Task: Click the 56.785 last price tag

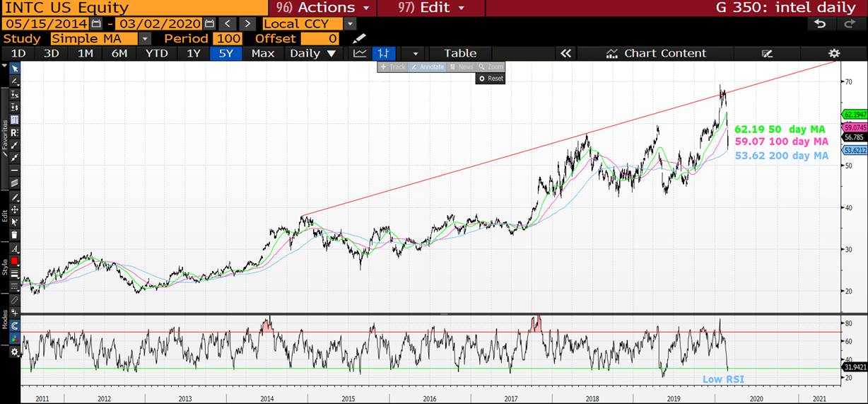Action: click(x=855, y=137)
